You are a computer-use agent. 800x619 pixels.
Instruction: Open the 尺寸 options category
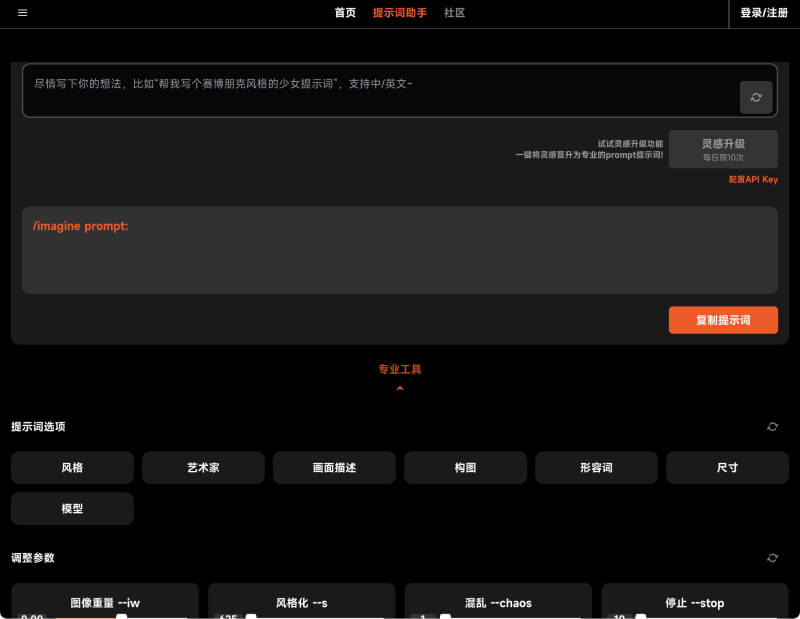(x=727, y=468)
